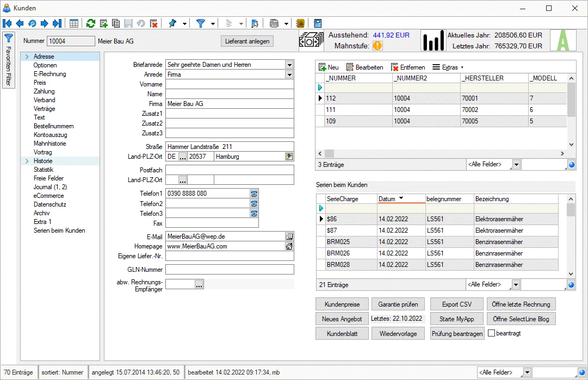
Task: Expand the Anrede combo box
Action: pos(289,74)
